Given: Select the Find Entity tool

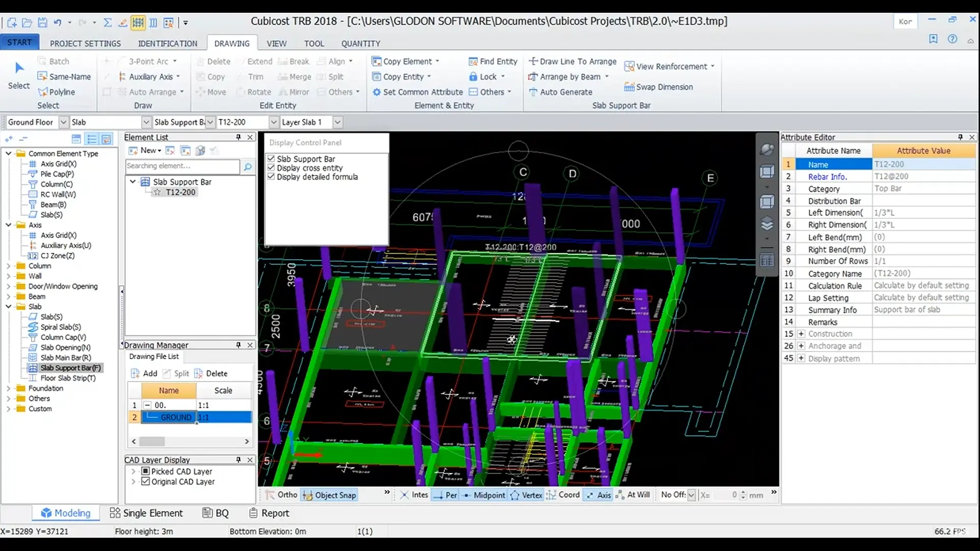Looking at the screenshot, I should click(493, 61).
